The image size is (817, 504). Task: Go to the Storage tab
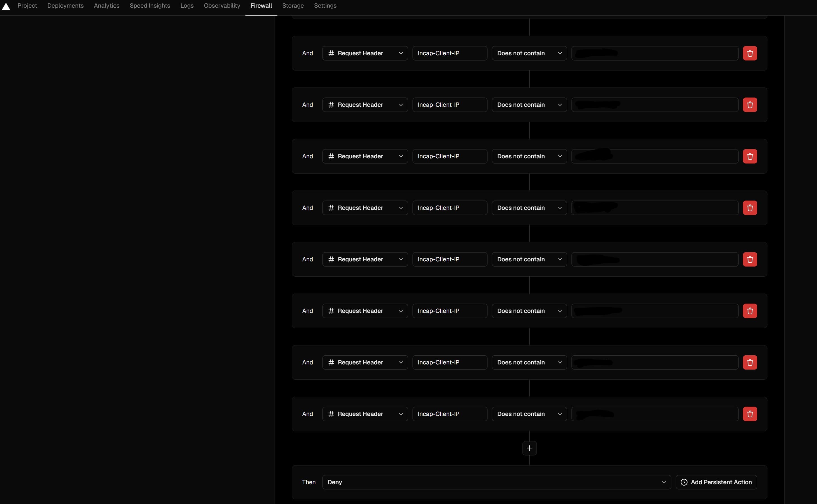pyautogui.click(x=292, y=6)
